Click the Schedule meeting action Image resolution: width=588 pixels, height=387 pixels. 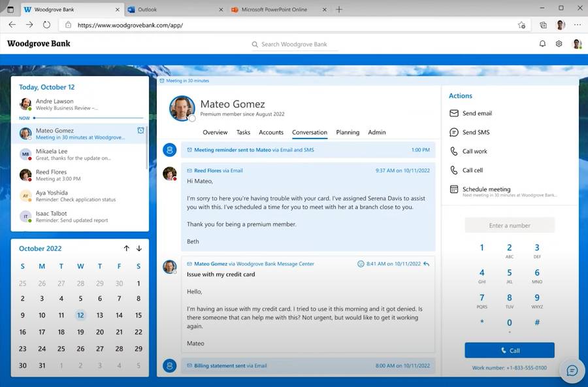pyautogui.click(x=503, y=191)
